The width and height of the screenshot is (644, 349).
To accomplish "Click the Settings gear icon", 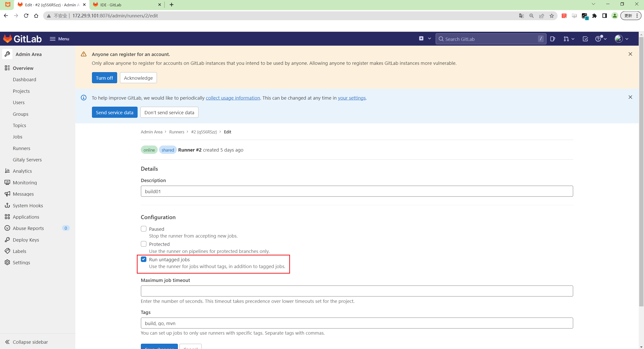I will tap(7, 262).
